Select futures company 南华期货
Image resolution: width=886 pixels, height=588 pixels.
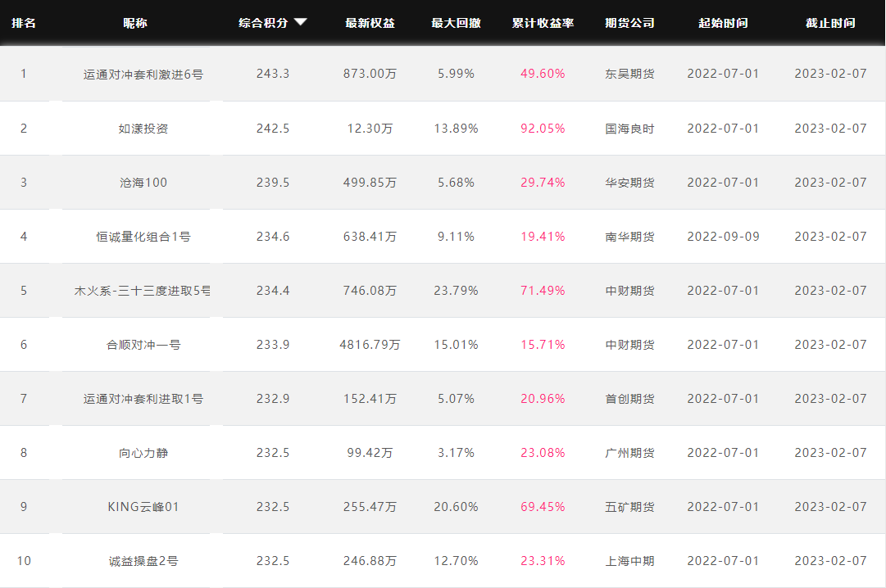point(629,237)
